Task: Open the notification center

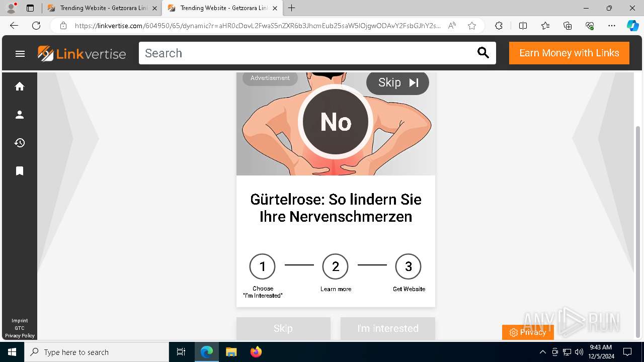Action: pos(627,352)
